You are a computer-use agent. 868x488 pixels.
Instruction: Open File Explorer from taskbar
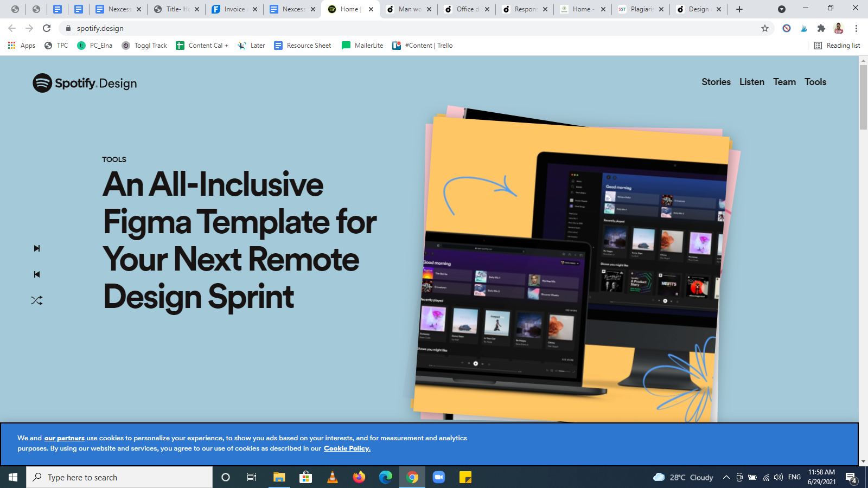(x=279, y=477)
